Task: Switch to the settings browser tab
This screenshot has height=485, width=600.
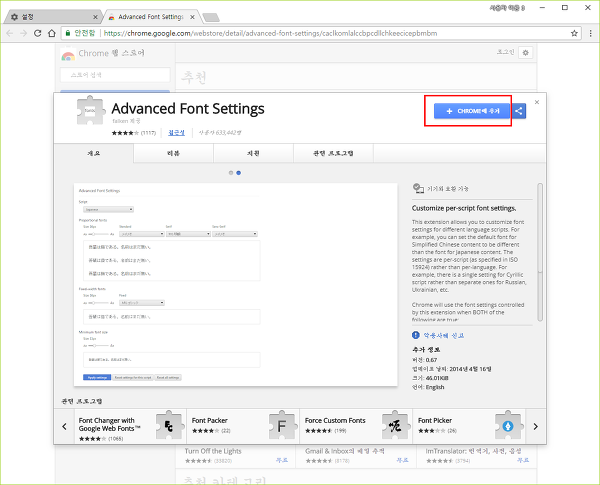Action: (52, 17)
